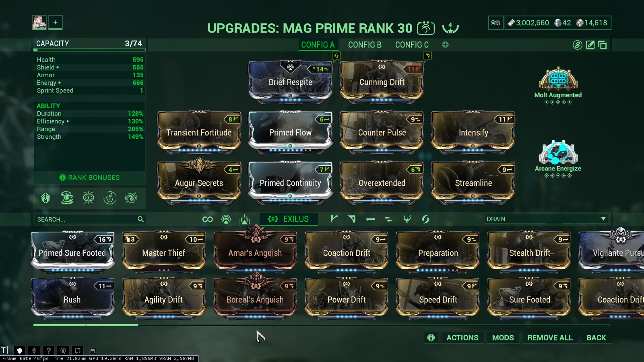
Task: Add a new config with plus icon
Action: 445,45
